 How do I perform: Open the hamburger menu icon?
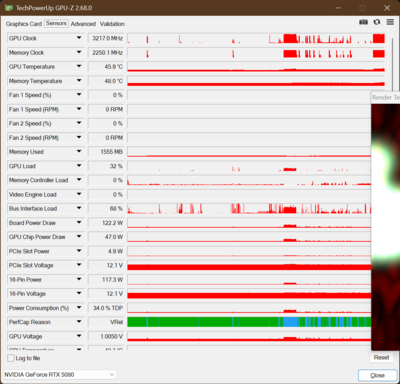[x=390, y=22]
